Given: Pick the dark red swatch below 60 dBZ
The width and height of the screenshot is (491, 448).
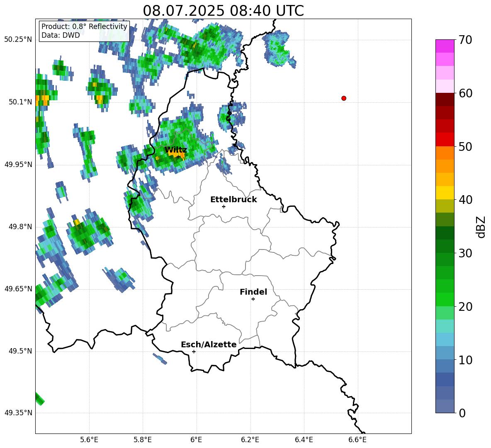Looking at the screenshot, I should [x=445, y=99].
